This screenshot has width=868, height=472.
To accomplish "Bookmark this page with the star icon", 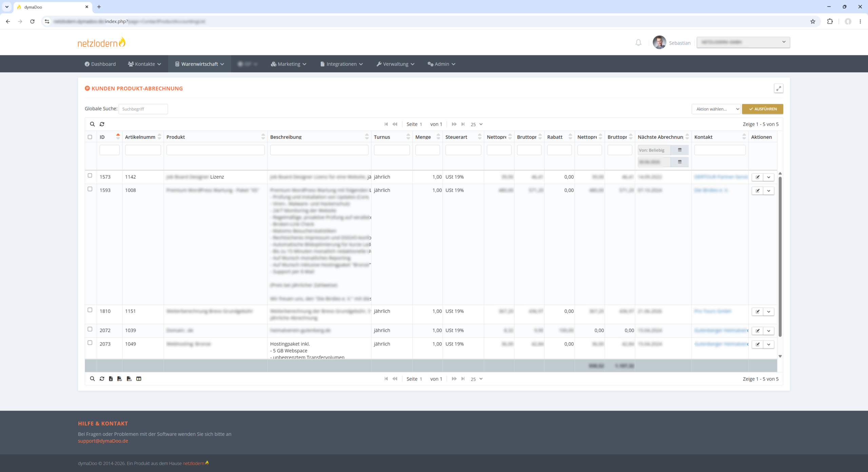I will 813,21.
